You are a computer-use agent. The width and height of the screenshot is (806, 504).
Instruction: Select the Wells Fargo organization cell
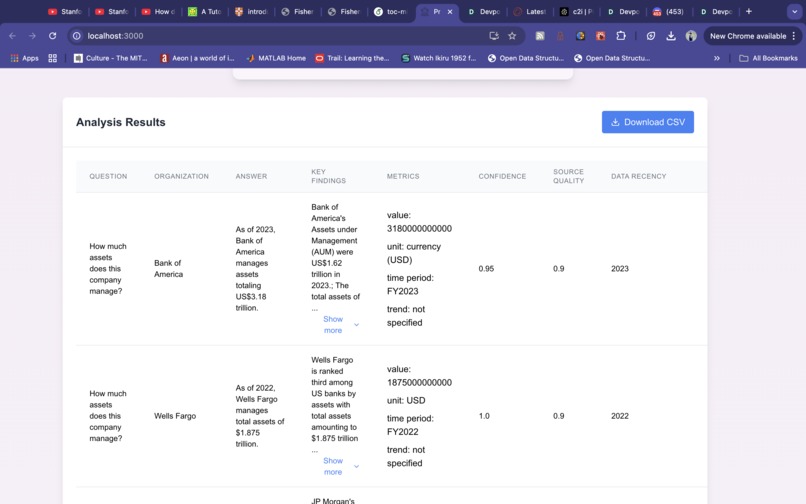(x=175, y=416)
